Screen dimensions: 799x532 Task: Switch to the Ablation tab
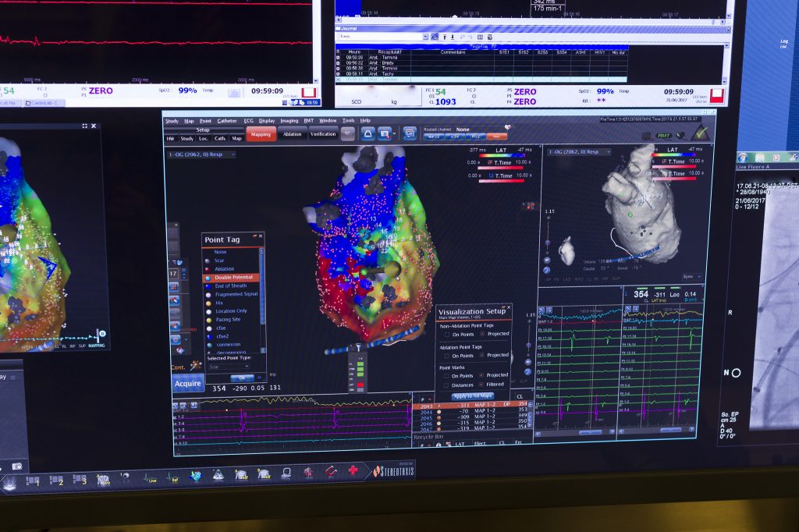(x=292, y=134)
